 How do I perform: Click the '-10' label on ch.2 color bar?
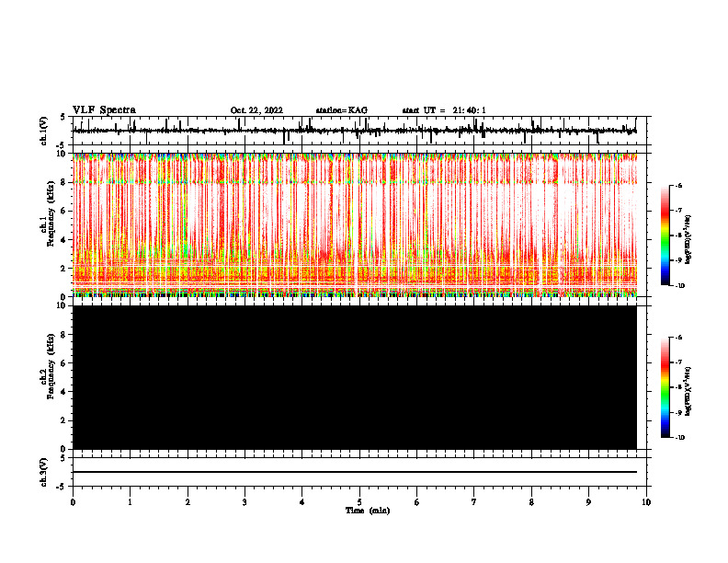click(x=679, y=437)
